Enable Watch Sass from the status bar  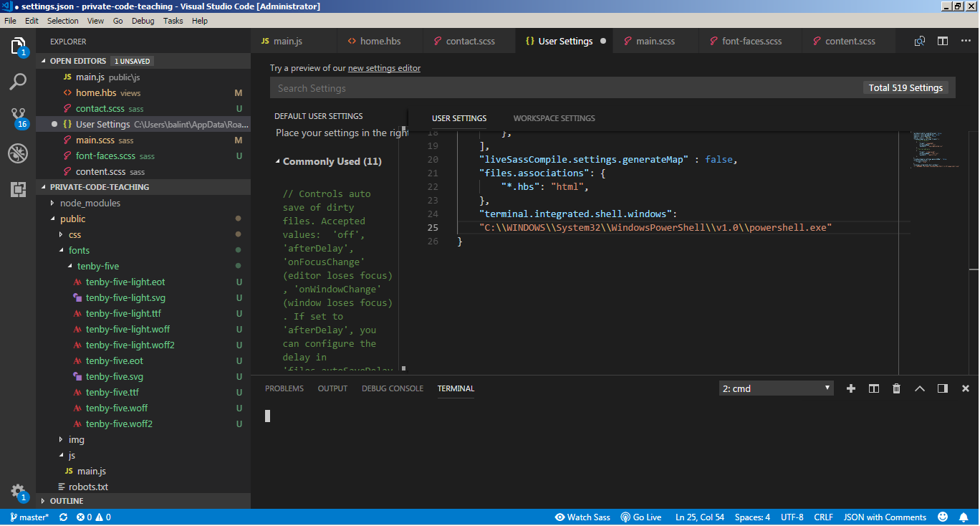[582, 516]
